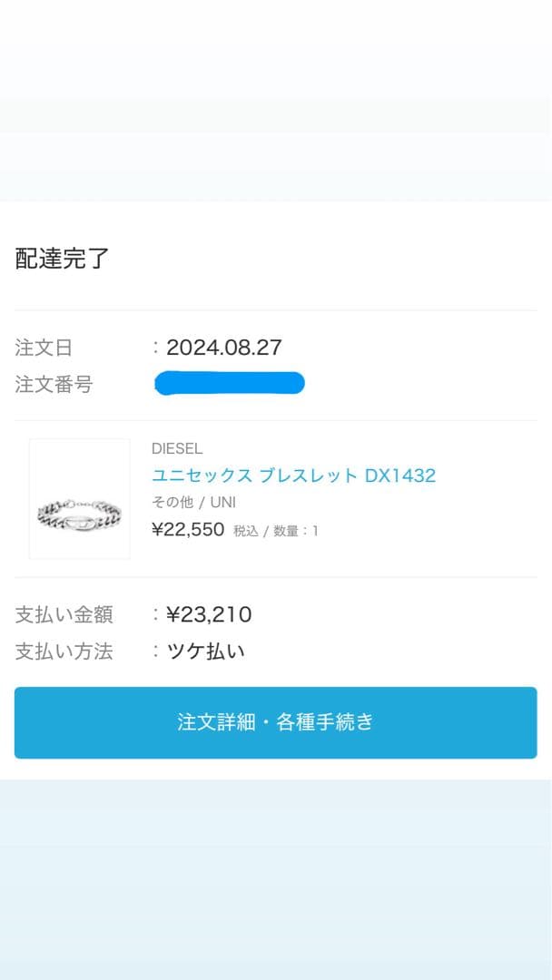This screenshot has width=552, height=980.
Task: Click the blue product title link text DX1432
Action: [x=402, y=475]
